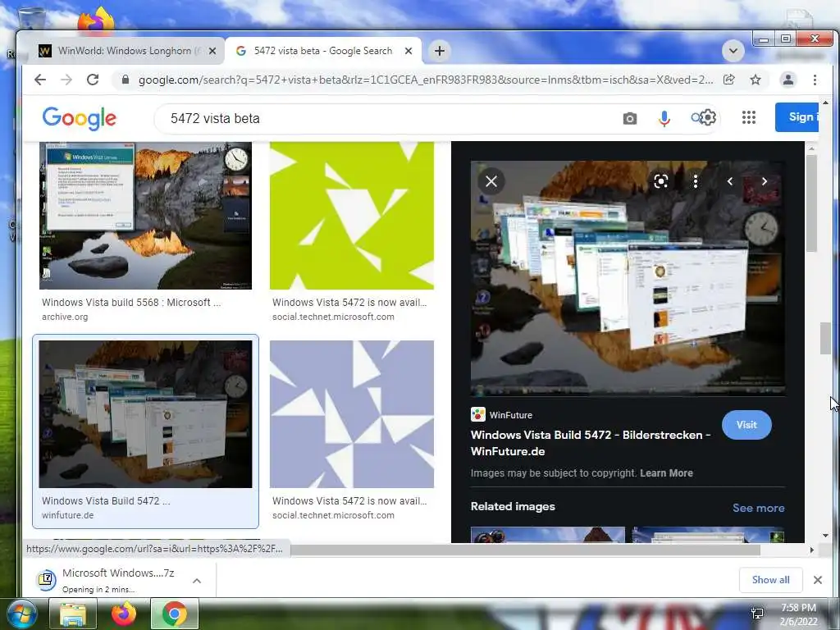Search inside image with Lens icon
840x630 pixels.
pyautogui.click(x=661, y=181)
